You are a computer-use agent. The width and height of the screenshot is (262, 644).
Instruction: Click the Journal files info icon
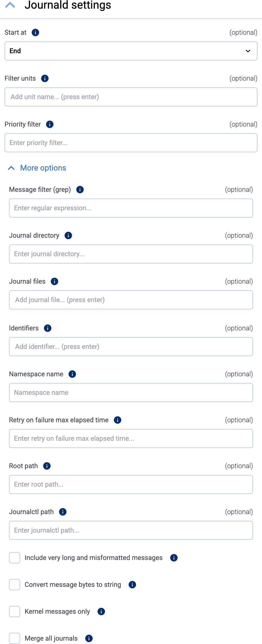[55, 281]
